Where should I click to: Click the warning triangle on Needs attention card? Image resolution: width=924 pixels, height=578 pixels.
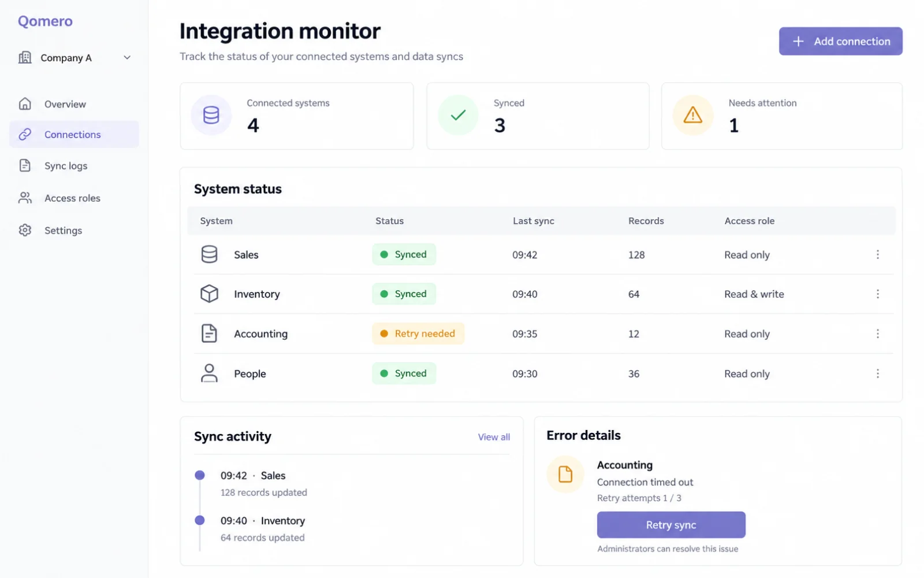coord(693,115)
